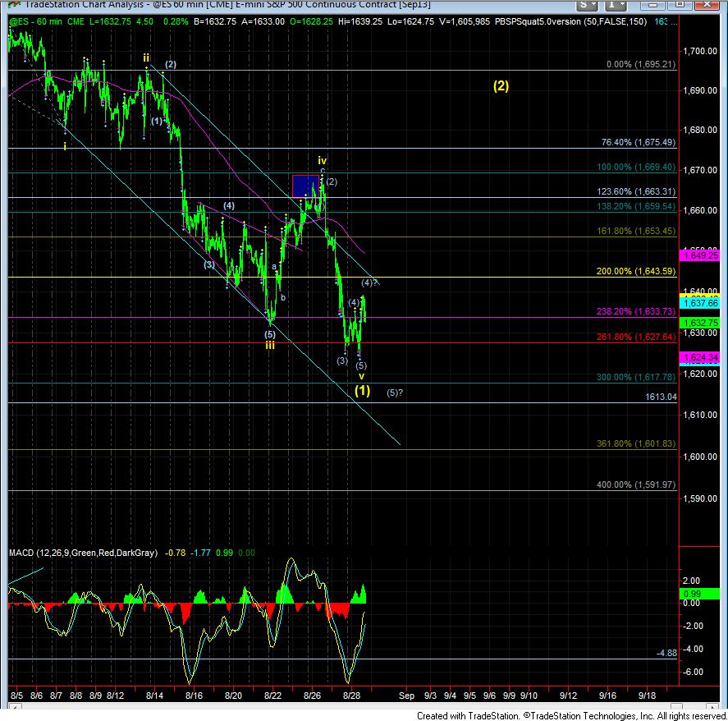
Task: Click the green 1,632.75 last price marker
Action: coord(701,323)
